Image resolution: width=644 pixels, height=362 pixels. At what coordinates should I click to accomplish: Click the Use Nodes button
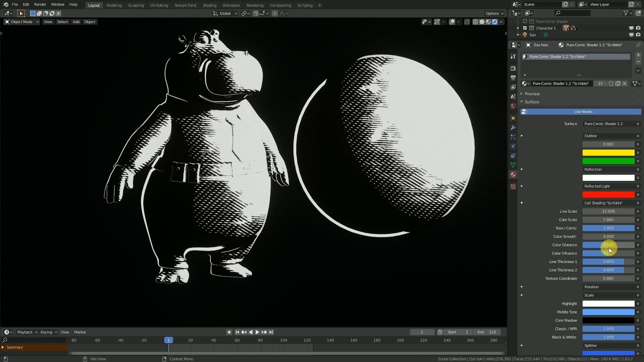click(581, 112)
